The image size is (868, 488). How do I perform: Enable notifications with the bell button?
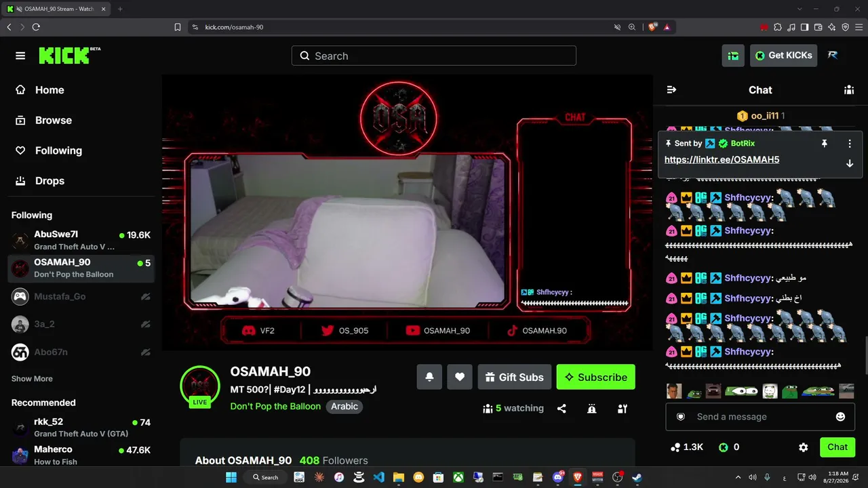(429, 377)
